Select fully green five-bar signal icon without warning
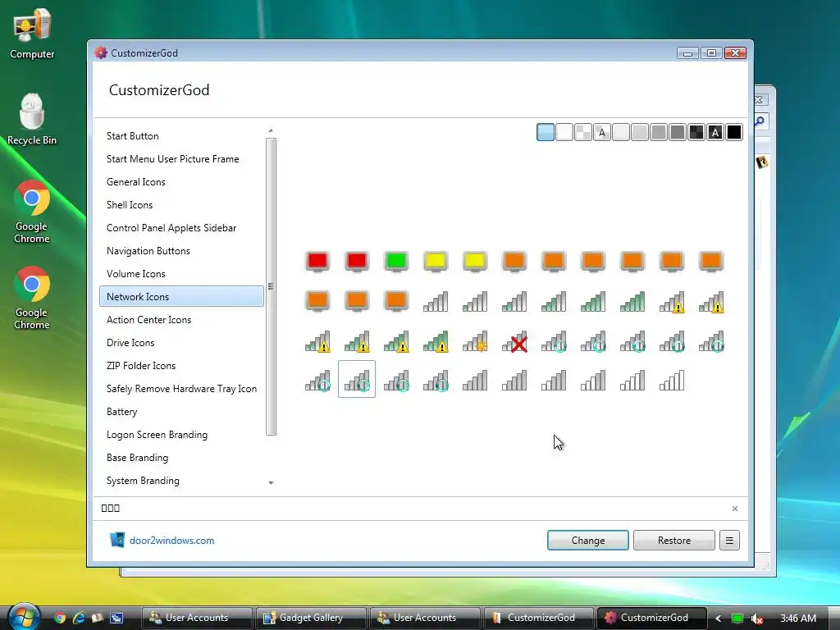The width and height of the screenshot is (840, 630). click(x=632, y=302)
